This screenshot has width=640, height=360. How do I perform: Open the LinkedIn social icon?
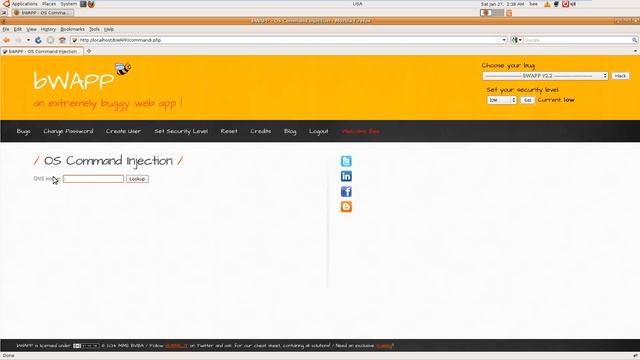[x=346, y=176]
